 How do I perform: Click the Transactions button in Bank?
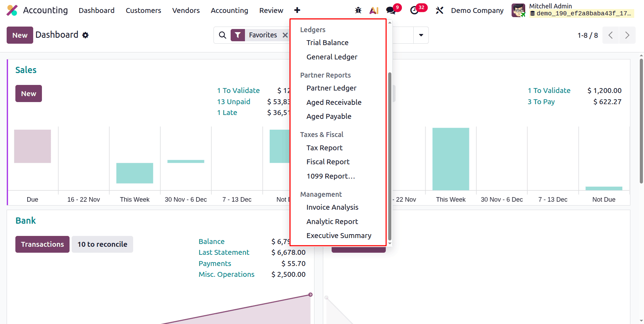(42, 244)
